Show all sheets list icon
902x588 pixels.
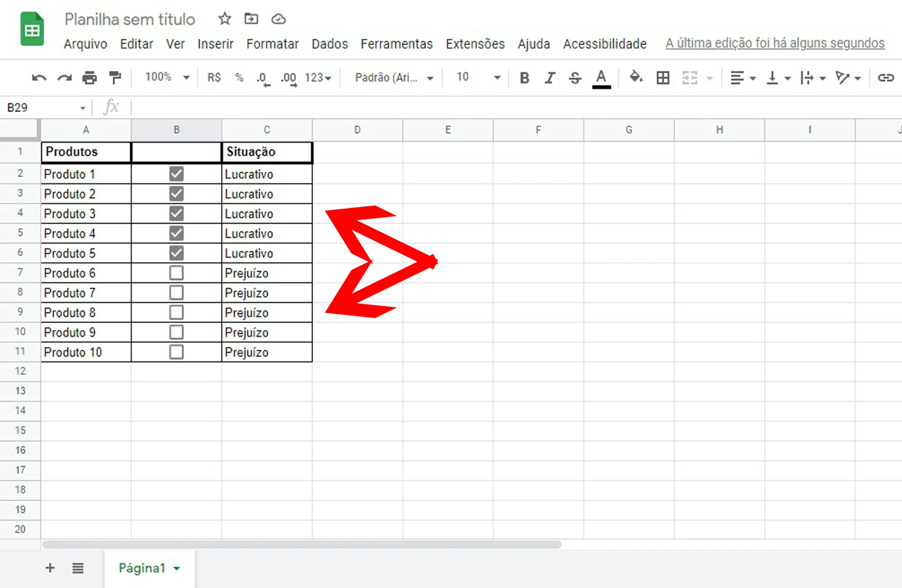[78, 568]
